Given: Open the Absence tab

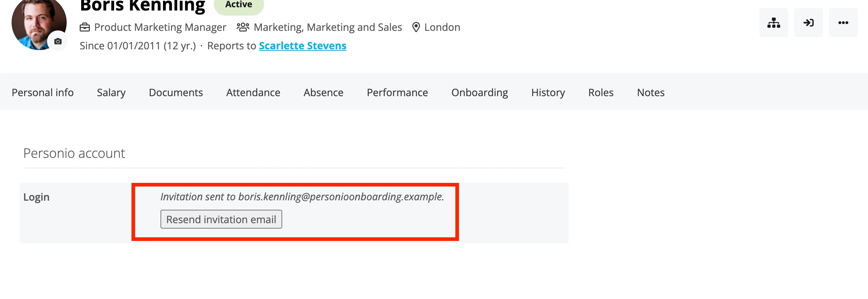Looking at the screenshot, I should click(x=324, y=93).
